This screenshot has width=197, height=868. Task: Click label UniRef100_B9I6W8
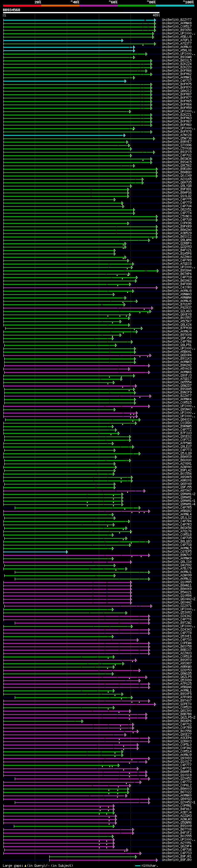[177, 57]
